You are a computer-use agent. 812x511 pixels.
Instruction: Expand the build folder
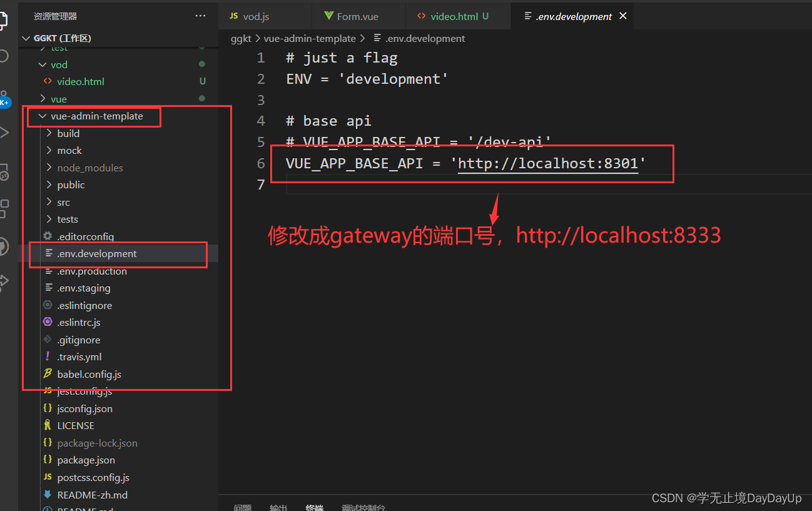click(x=49, y=133)
